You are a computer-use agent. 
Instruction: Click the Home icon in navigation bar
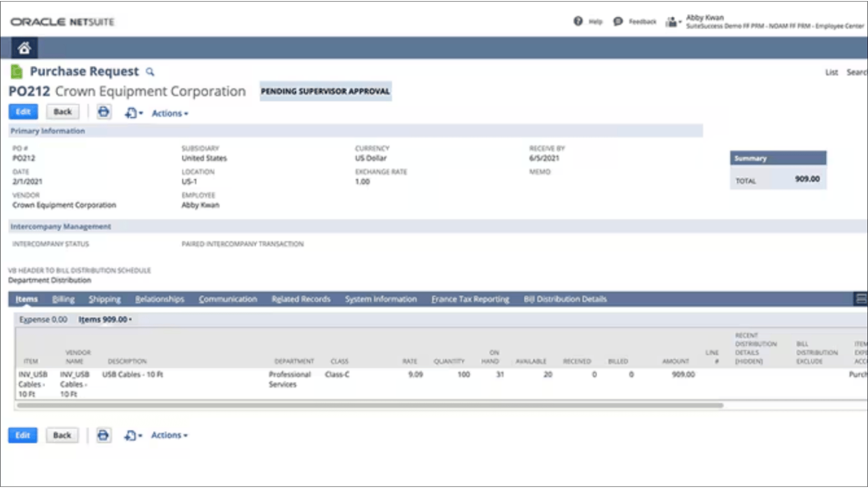[24, 48]
